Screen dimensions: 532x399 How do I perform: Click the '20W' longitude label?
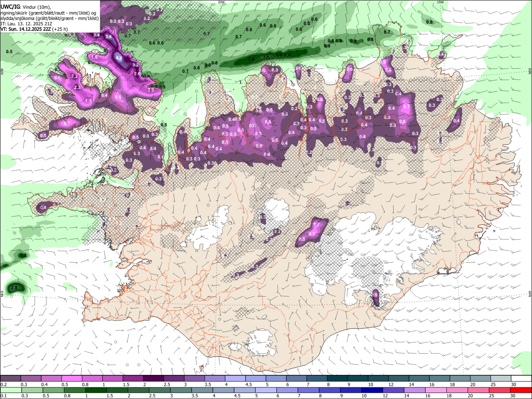point(221,2)
